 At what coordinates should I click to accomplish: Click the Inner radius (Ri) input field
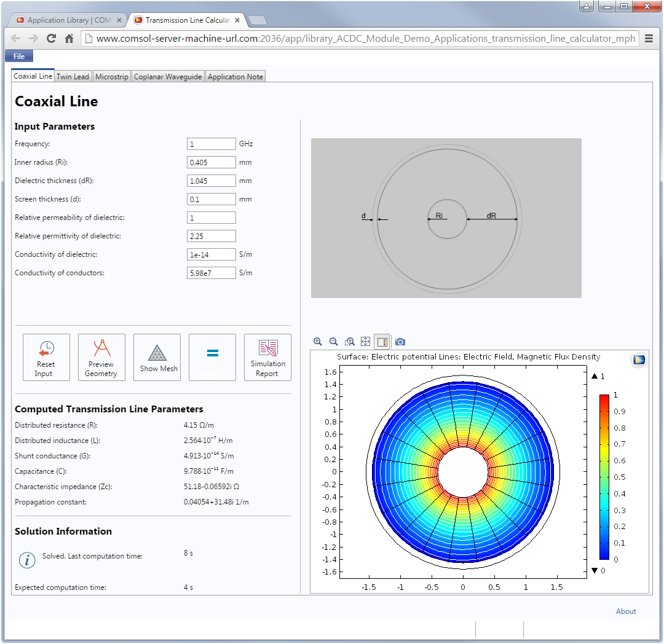[211, 162]
